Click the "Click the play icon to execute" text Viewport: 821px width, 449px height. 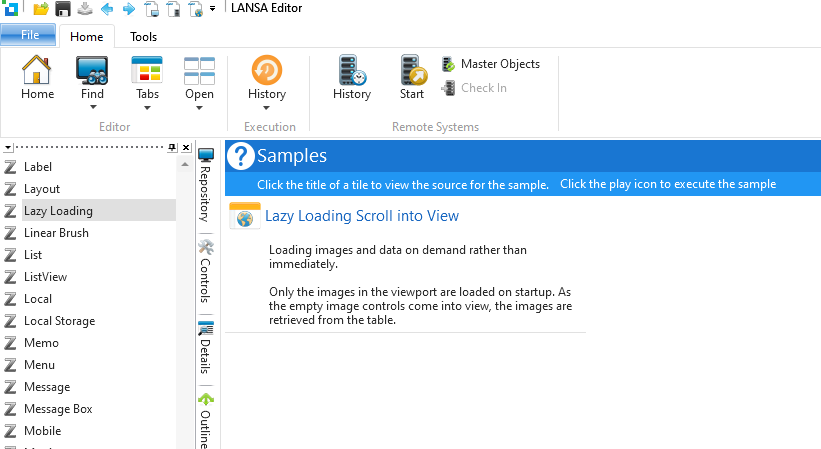tap(668, 184)
